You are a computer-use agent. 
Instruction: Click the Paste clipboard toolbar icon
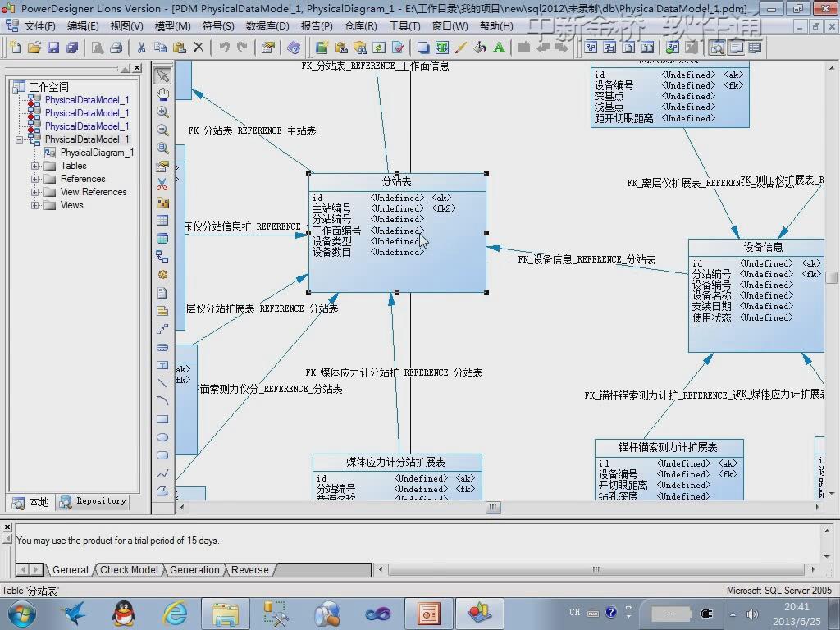180,48
